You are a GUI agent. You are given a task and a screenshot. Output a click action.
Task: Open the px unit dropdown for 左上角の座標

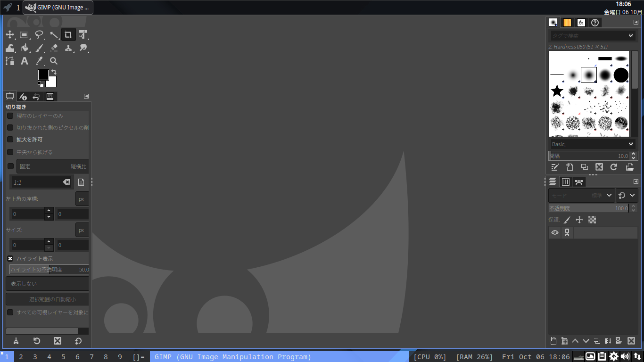[x=82, y=199]
